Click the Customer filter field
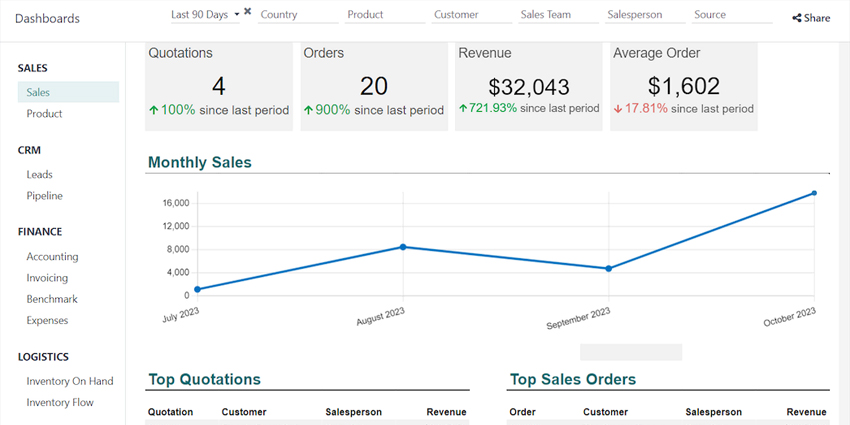 (471, 15)
